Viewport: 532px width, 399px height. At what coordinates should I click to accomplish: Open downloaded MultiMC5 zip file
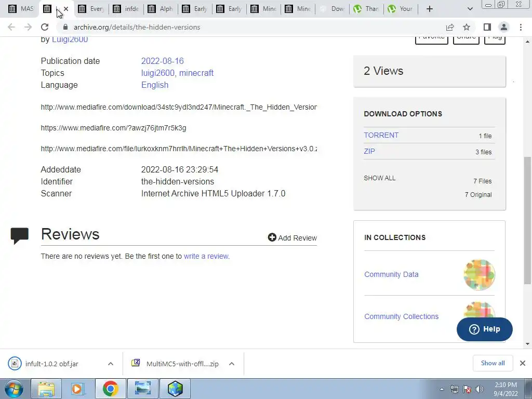coord(176,364)
